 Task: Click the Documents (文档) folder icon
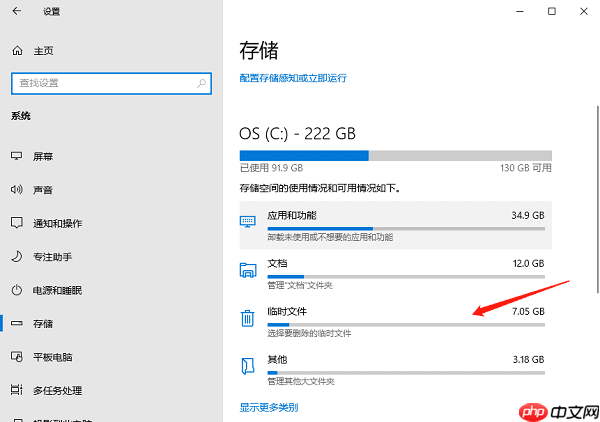pos(248,269)
